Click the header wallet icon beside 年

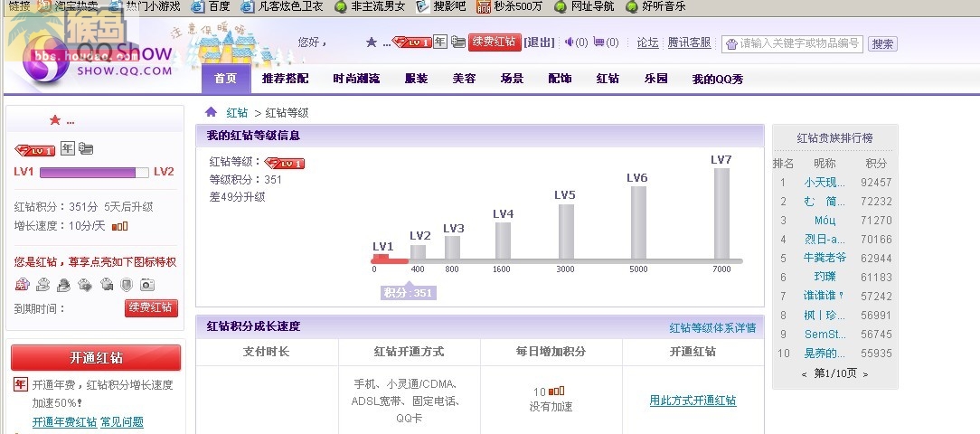(458, 42)
